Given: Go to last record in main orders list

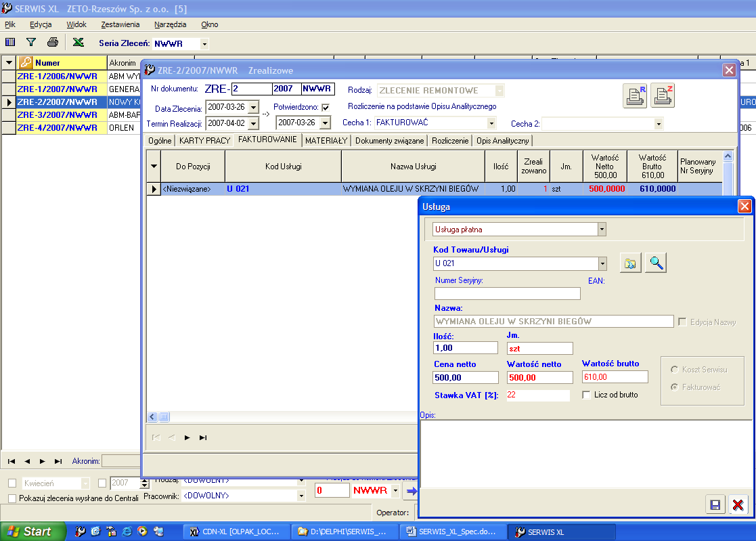Looking at the screenshot, I should coord(58,462).
